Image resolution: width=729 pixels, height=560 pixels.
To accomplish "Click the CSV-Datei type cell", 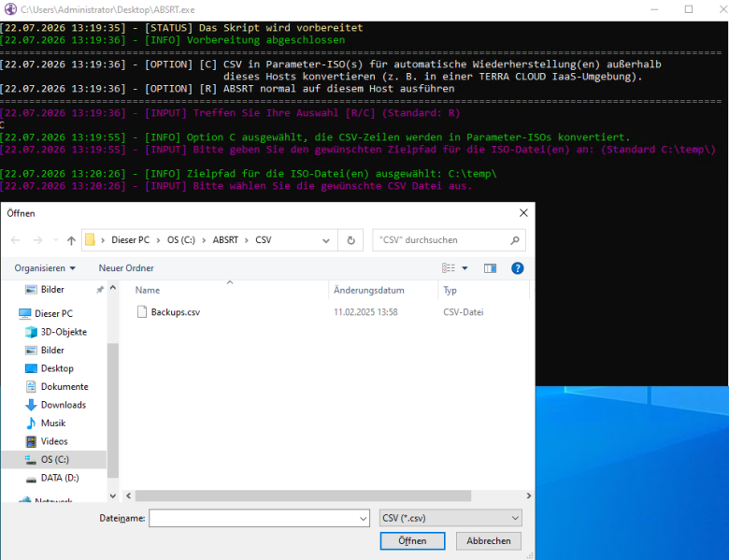I will point(463,312).
